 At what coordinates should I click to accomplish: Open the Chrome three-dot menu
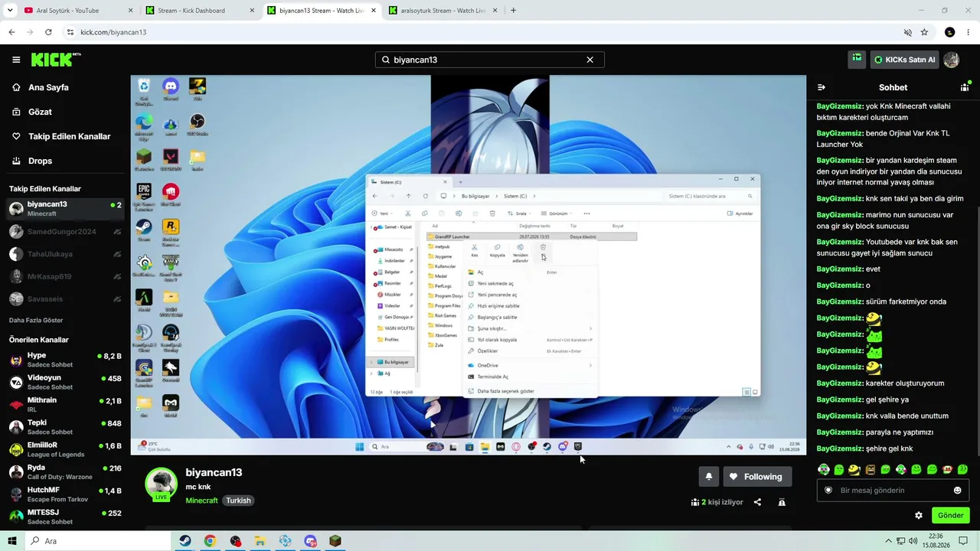[x=969, y=32]
